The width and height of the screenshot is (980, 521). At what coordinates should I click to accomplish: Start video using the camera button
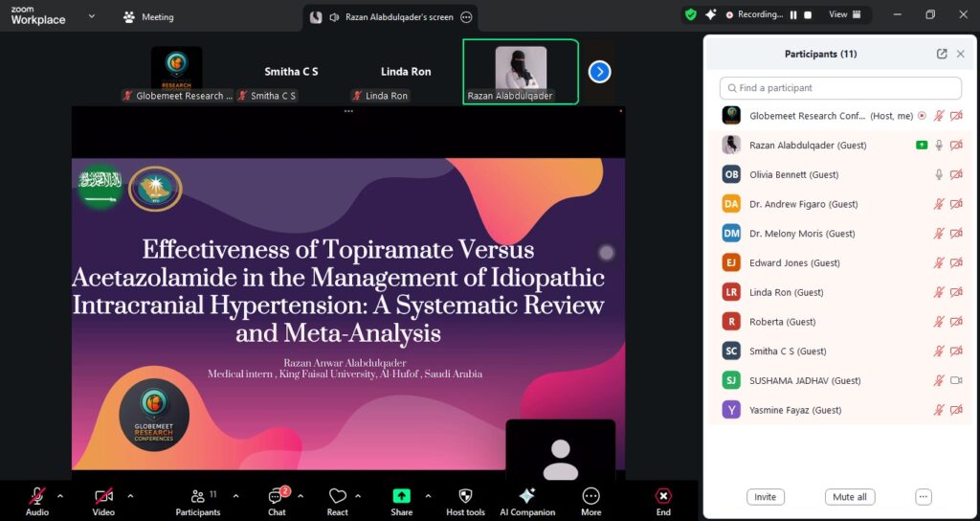click(x=103, y=496)
